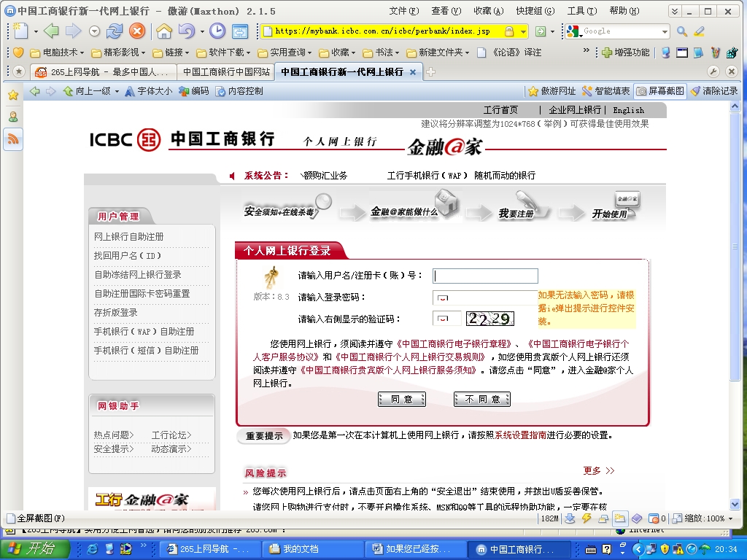Expand the 软件下载 bookmarks folder
747x560 pixels.
223,52
